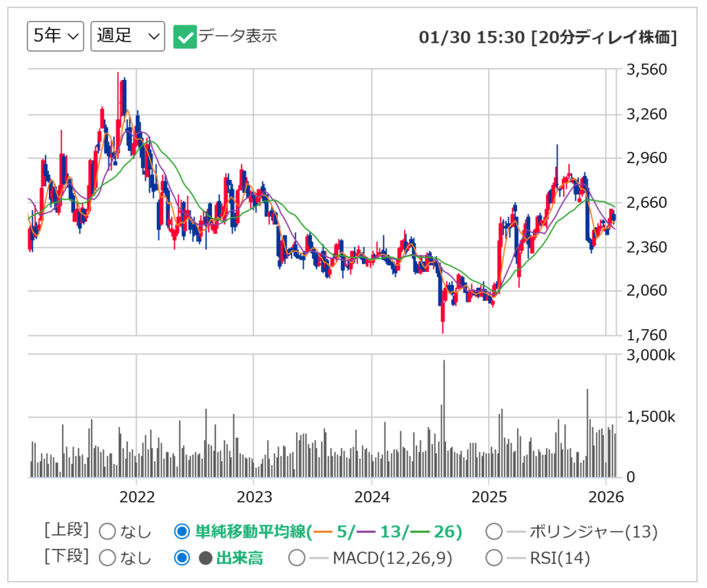707x588 pixels.
Task: Select the 単純移動平均線 radio button
Action: (182, 531)
